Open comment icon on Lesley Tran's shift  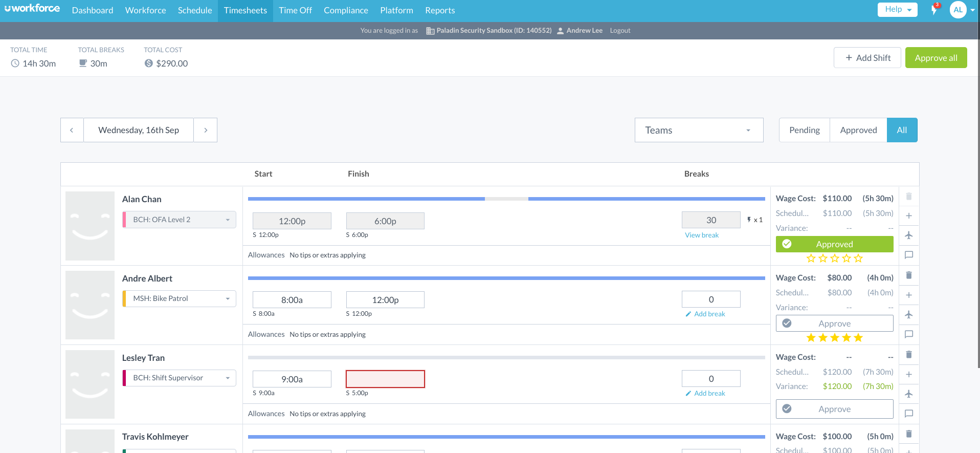[x=909, y=414]
